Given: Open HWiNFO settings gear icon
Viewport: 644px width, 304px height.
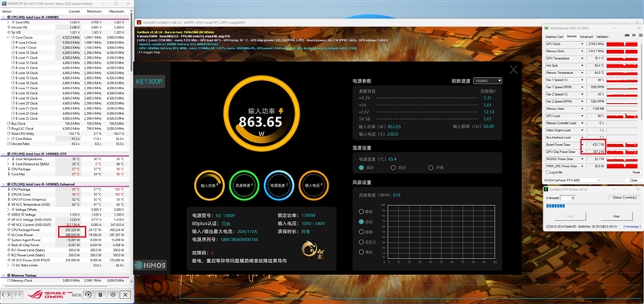Looking at the screenshot, I should [113, 294].
